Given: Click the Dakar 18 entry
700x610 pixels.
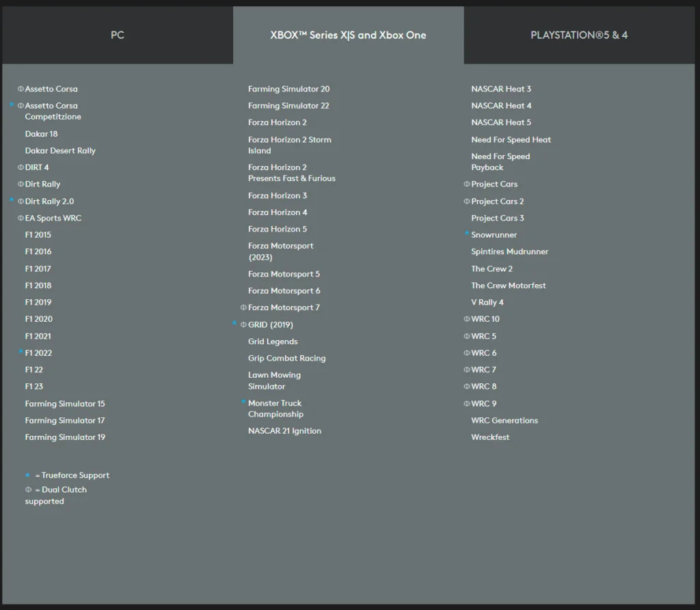Looking at the screenshot, I should click(42, 134).
